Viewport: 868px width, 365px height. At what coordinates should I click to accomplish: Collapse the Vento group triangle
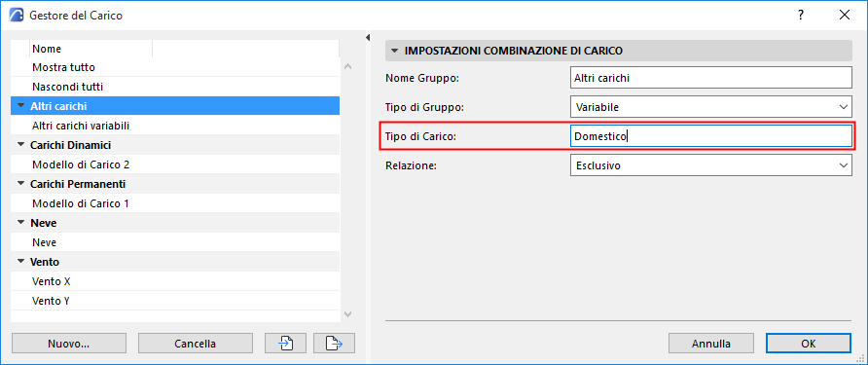(x=21, y=262)
